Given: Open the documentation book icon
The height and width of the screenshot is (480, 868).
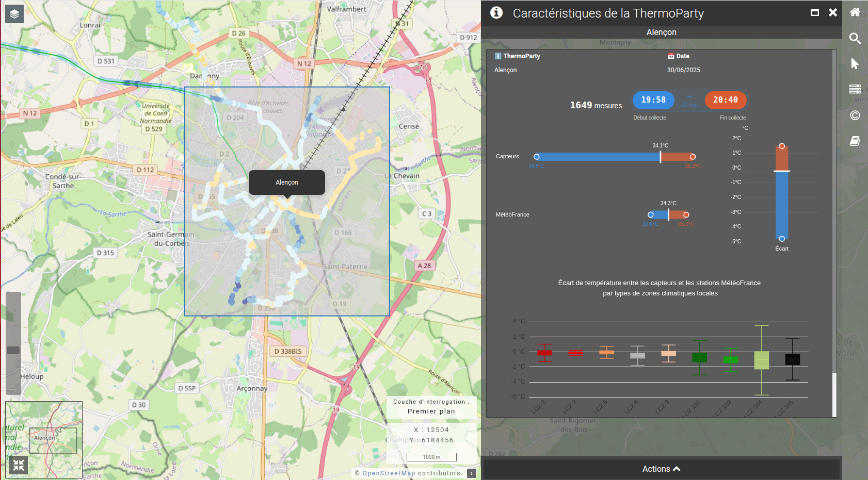Looking at the screenshot, I should tap(855, 141).
